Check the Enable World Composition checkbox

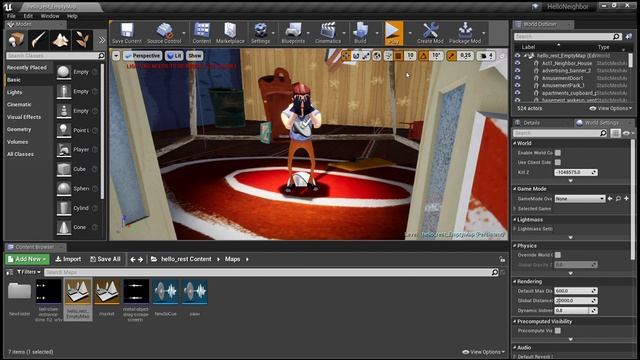pos(558,153)
